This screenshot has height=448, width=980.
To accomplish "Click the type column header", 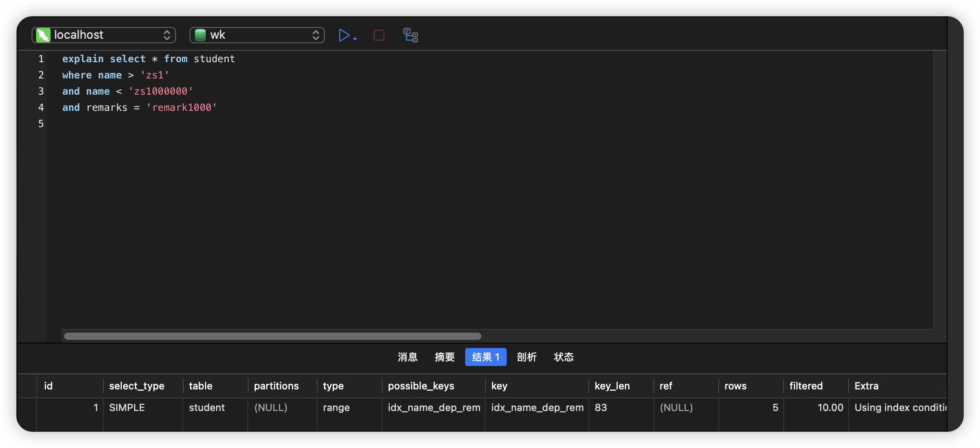I will click(x=350, y=386).
